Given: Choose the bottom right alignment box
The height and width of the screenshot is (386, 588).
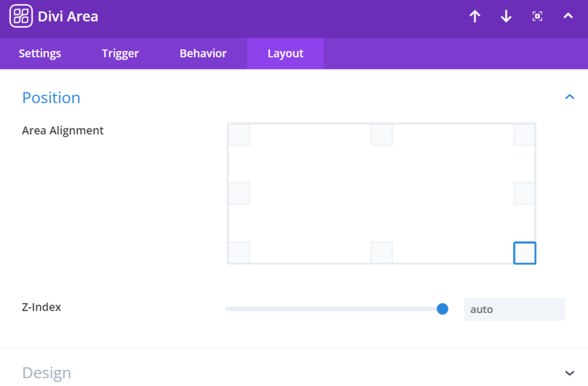Looking at the screenshot, I should coord(525,253).
